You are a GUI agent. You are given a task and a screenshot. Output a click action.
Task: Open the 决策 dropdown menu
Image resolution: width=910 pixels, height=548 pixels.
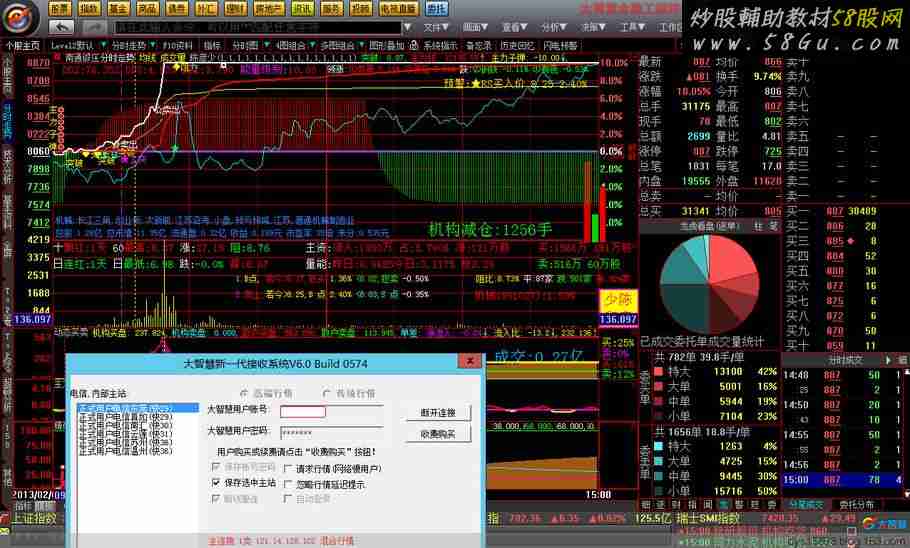click(x=593, y=27)
